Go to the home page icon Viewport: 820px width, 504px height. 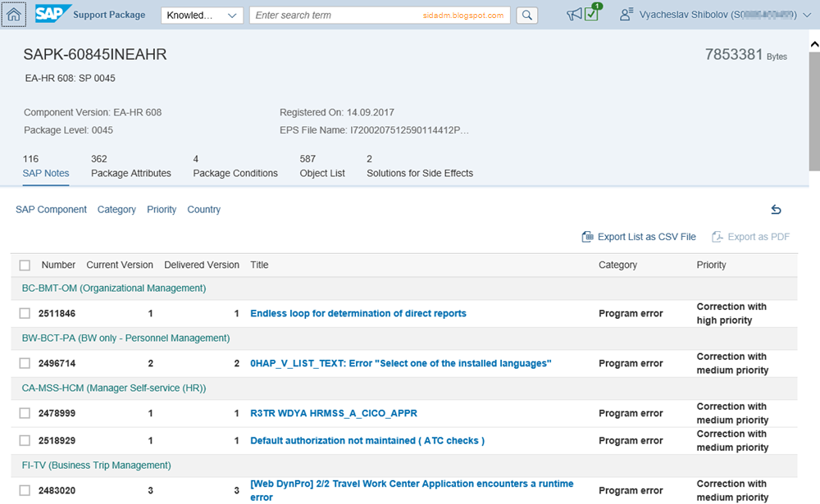[x=14, y=15]
